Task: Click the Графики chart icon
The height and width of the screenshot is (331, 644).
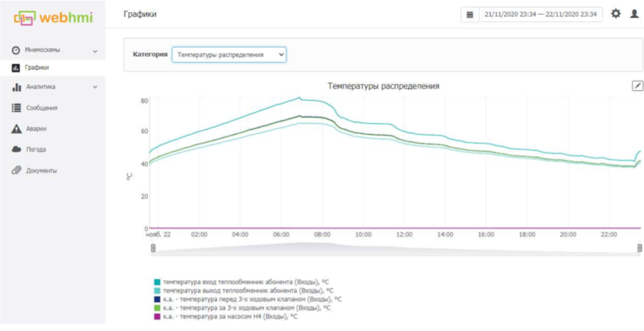Action: tap(16, 68)
